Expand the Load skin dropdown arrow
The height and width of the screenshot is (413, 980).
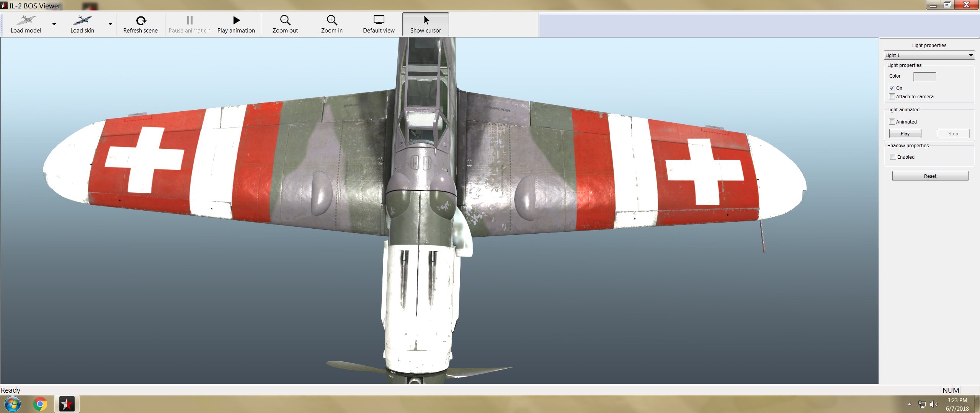110,24
